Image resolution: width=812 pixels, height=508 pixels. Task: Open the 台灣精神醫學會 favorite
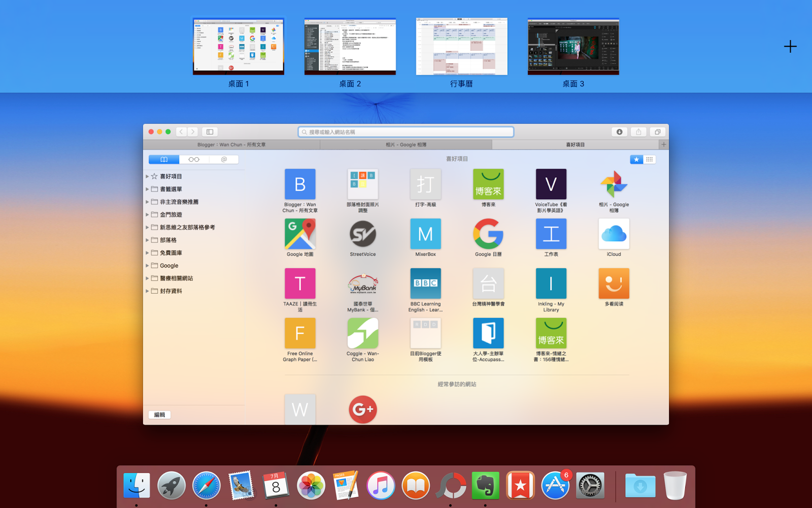[x=488, y=283]
